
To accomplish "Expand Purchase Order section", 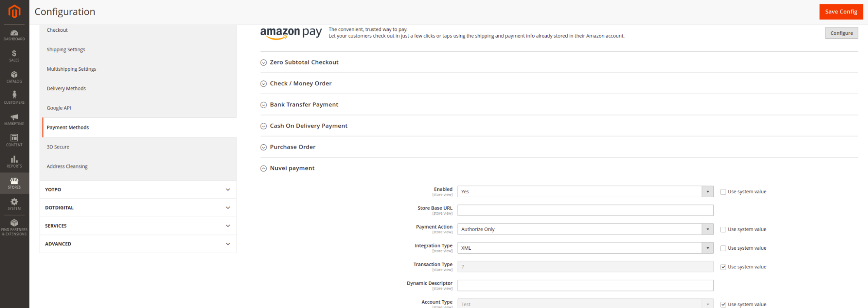I will 288,147.
